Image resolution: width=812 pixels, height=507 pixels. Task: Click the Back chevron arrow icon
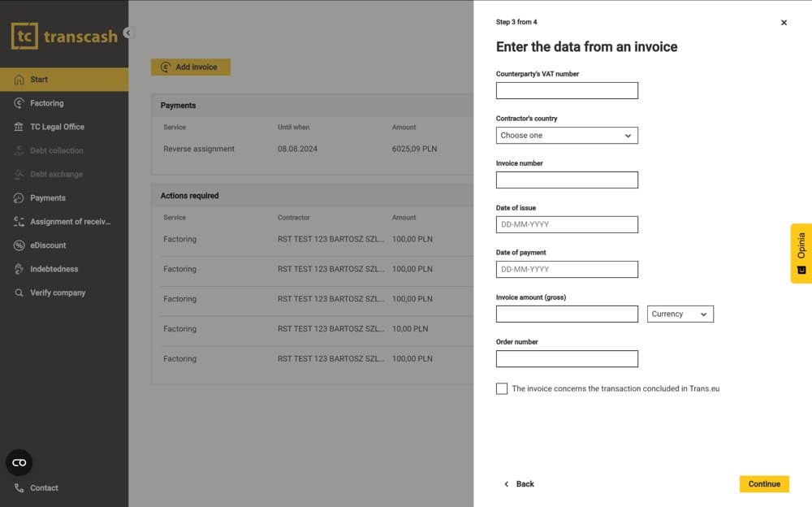pos(507,484)
